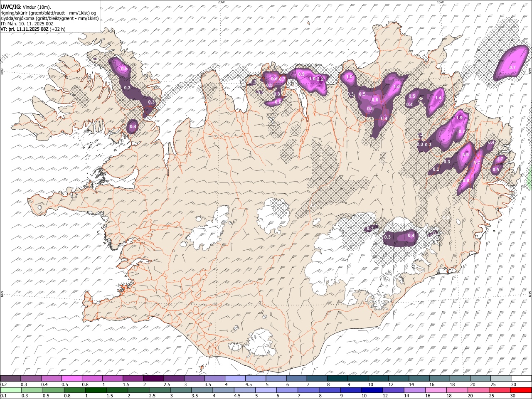
Task: Pick the bright pink 0.5 swatch, upper legend row
Action: 71,379
